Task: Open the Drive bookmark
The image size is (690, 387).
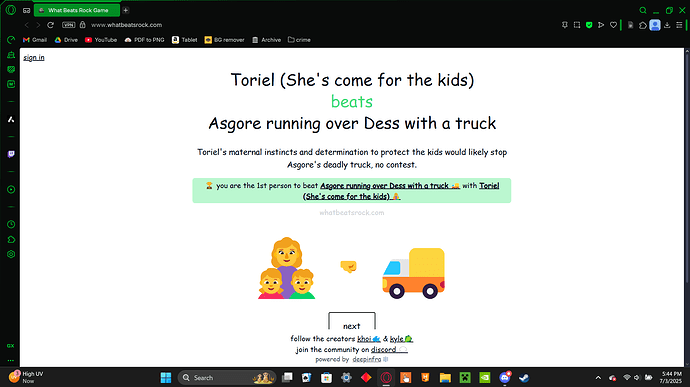Action: click(66, 40)
